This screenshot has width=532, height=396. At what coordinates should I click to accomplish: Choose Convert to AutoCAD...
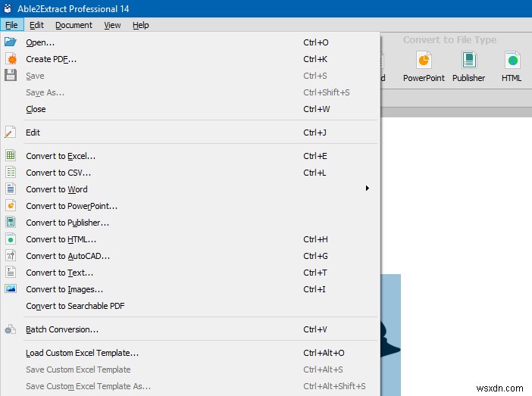click(190, 256)
